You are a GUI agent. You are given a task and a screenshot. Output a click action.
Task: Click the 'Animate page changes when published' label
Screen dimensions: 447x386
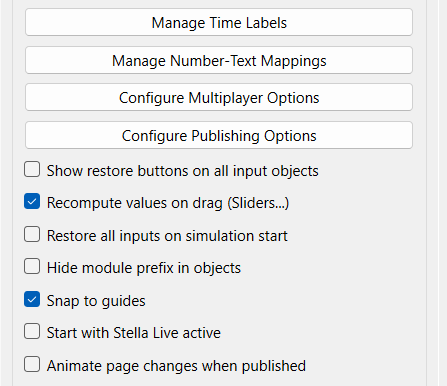pyautogui.click(x=176, y=366)
